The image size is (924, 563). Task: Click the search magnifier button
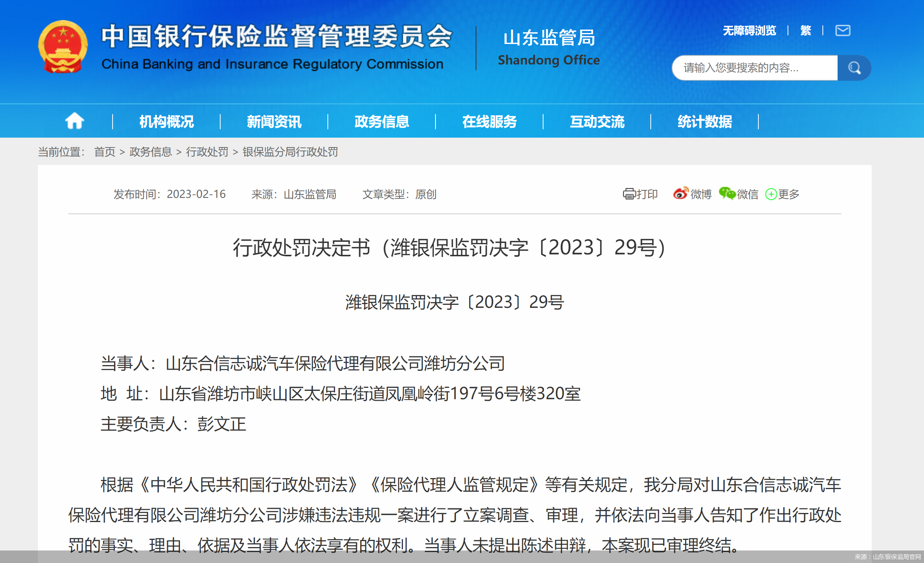[x=854, y=68]
